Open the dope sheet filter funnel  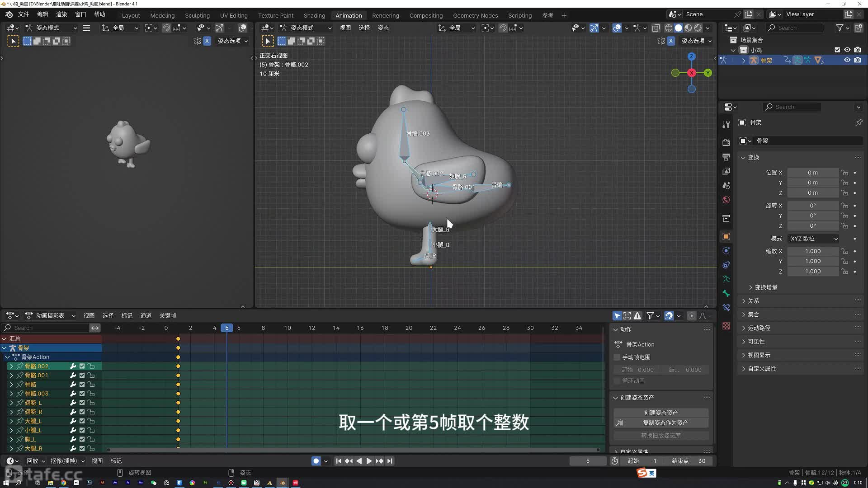(x=650, y=316)
